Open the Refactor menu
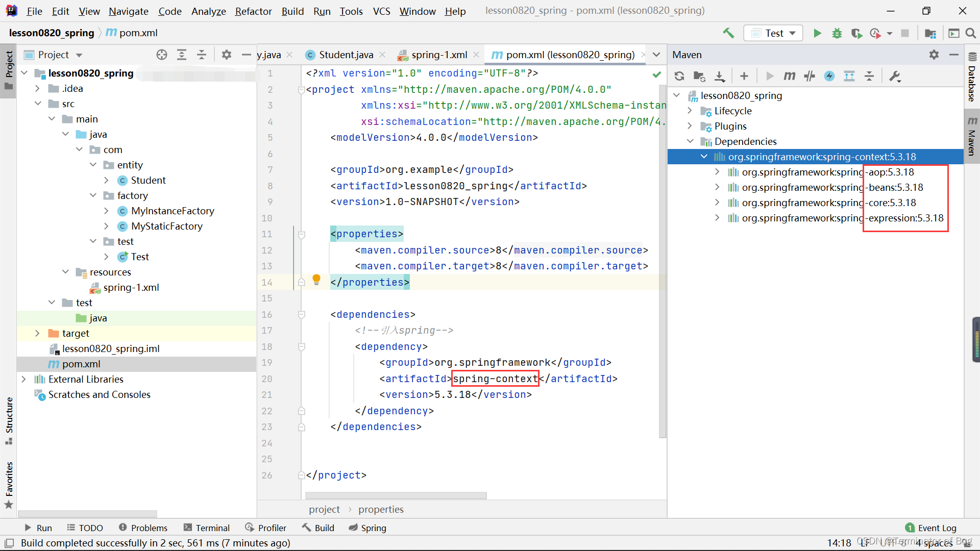Image resolution: width=980 pixels, height=551 pixels. pyautogui.click(x=253, y=11)
